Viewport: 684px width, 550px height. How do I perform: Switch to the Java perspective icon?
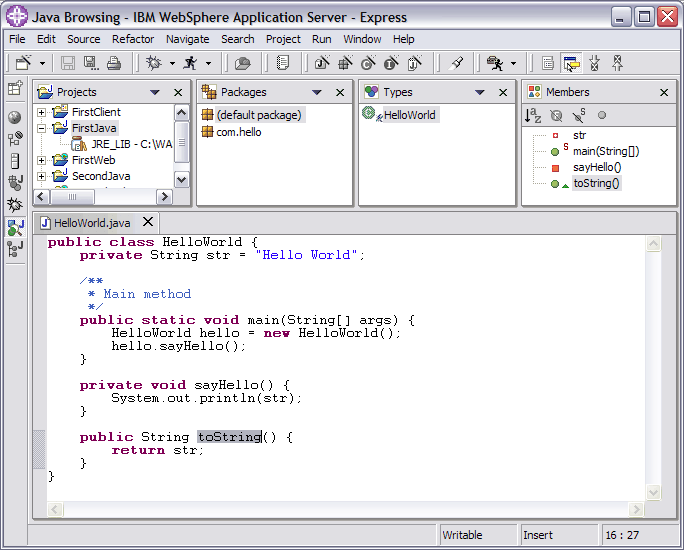click(x=15, y=183)
